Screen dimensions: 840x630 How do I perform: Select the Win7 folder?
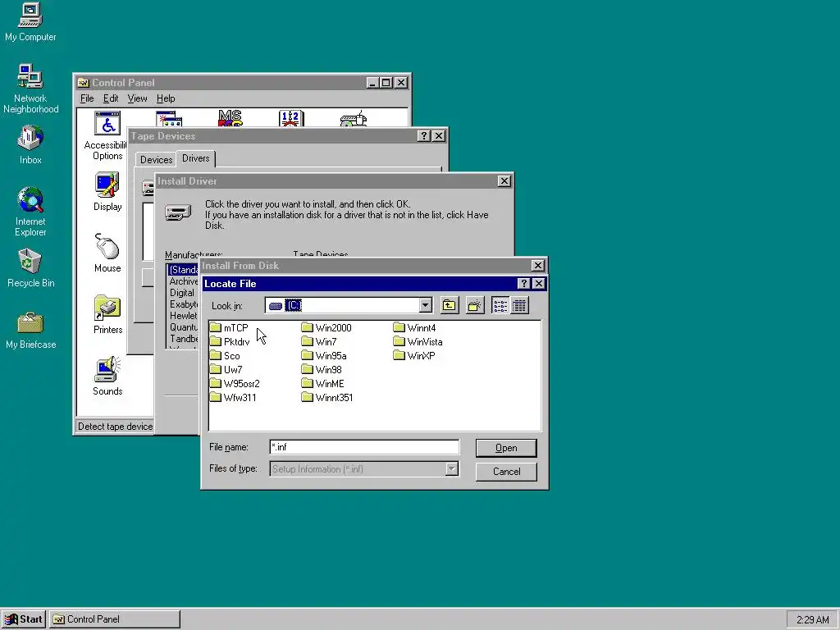pyautogui.click(x=319, y=342)
